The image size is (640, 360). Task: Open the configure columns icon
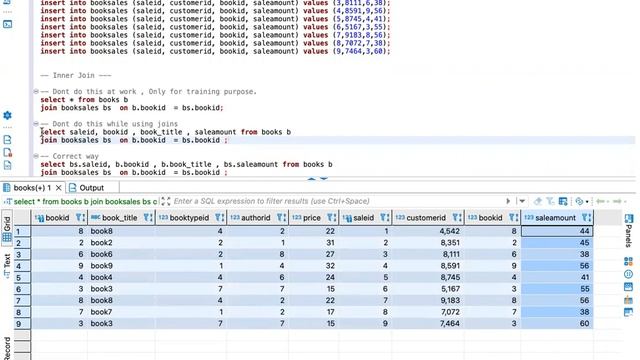click(563, 201)
